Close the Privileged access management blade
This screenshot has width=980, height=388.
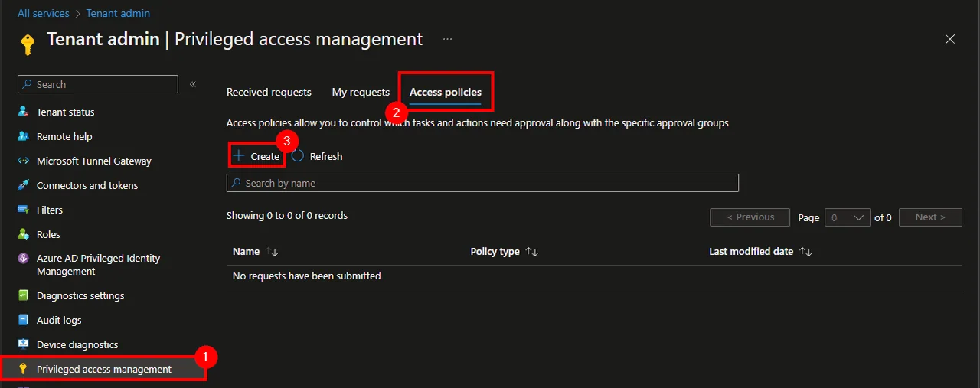pyautogui.click(x=950, y=39)
